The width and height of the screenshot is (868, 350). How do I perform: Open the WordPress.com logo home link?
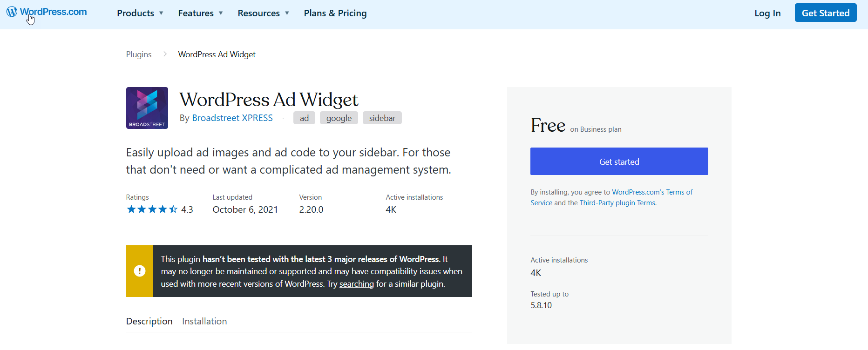[47, 12]
